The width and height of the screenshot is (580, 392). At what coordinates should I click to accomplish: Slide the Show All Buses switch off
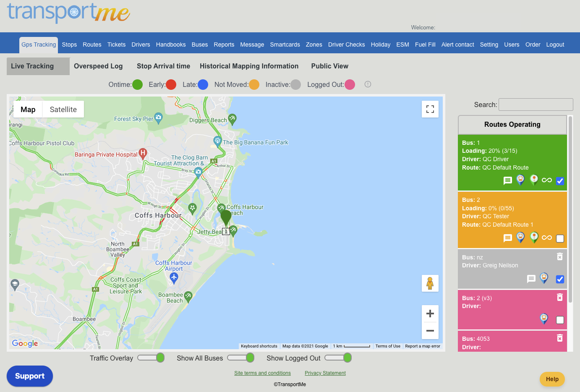tap(240, 358)
